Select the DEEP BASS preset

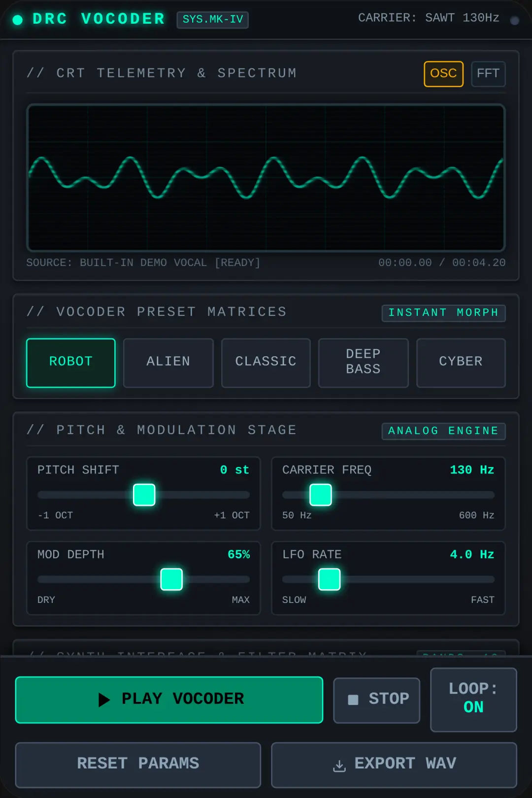click(x=364, y=363)
